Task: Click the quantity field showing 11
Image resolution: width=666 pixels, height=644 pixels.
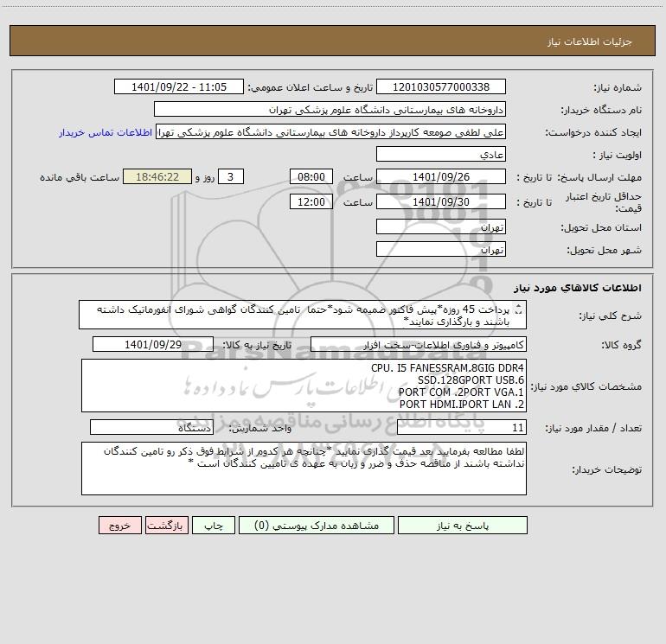Action: click(462, 428)
